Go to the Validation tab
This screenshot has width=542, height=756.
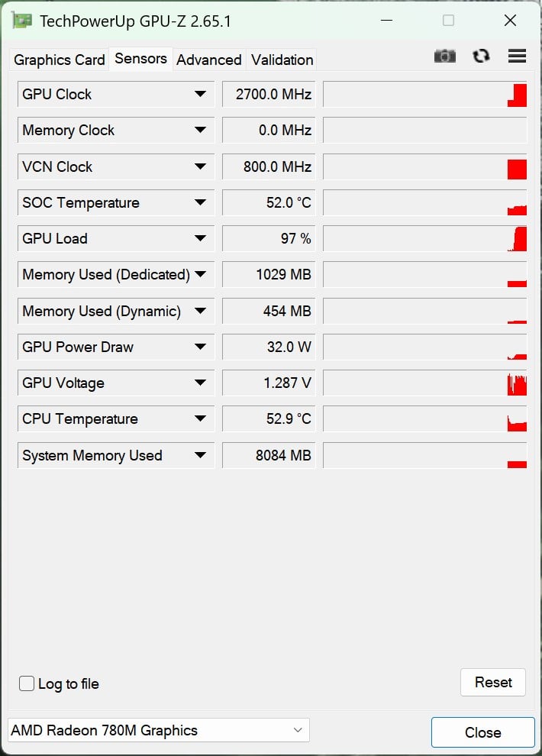[282, 60]
